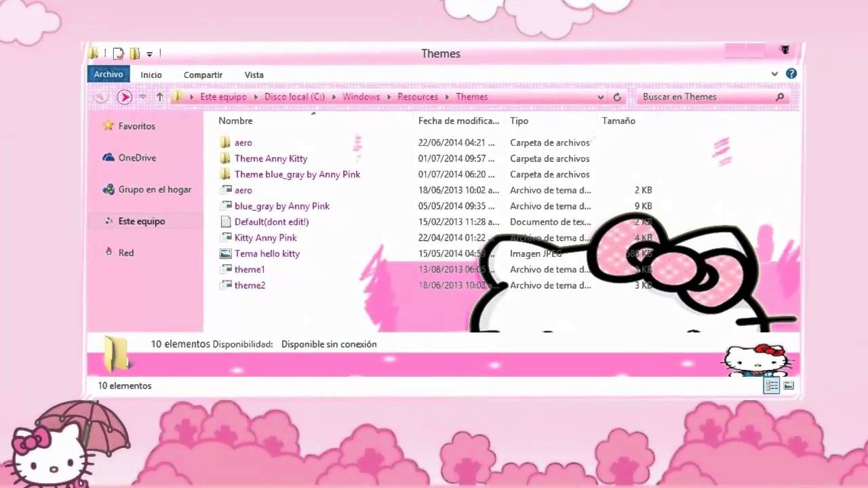Viewport: 868px width, 488px height.
Task: Click Imagen JPEG type cell
Action: [536, 253]
